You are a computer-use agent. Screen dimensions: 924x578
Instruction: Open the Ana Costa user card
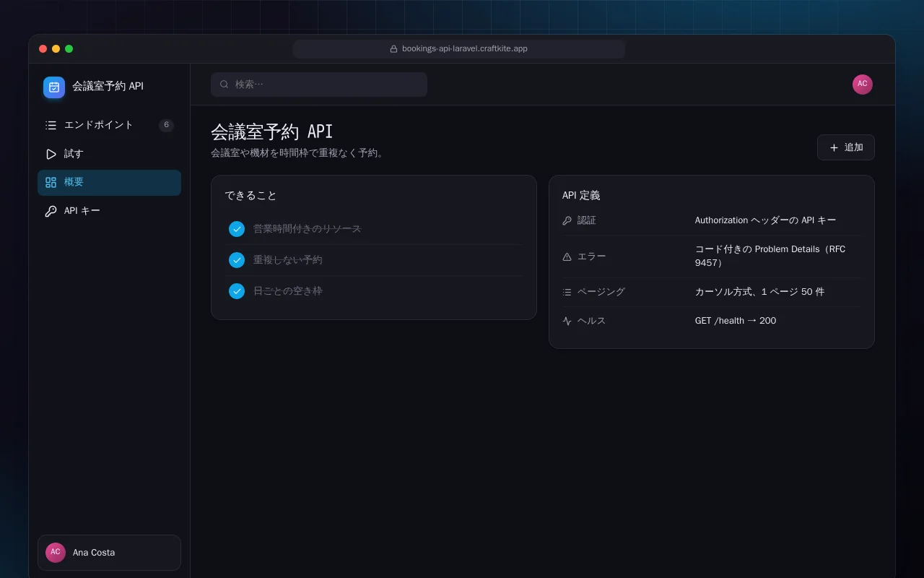click(109, 553)
